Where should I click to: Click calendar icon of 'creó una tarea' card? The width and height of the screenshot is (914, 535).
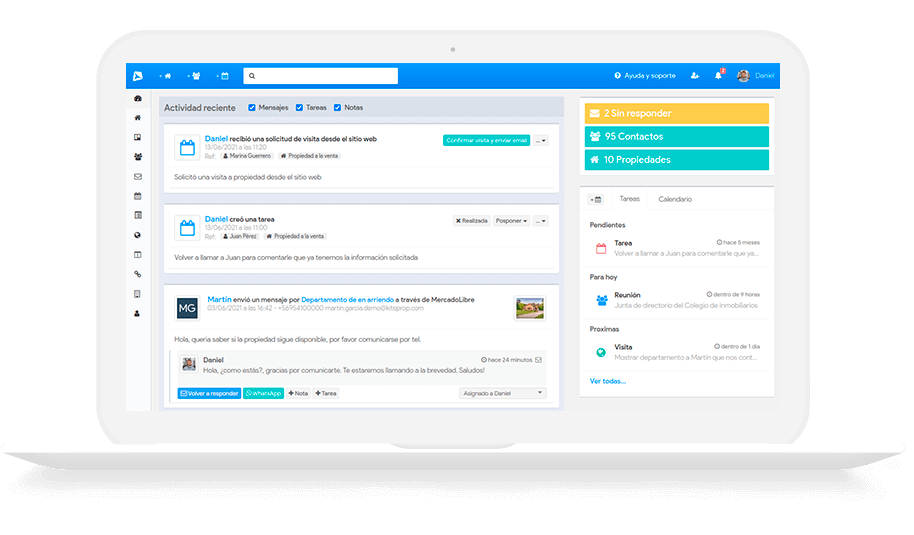click(187, 228)
